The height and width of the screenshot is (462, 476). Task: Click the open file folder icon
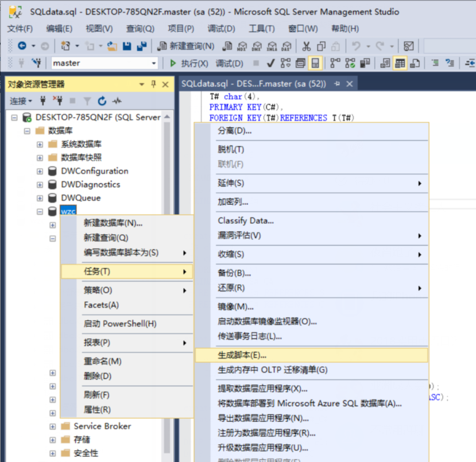coord(112,46)
